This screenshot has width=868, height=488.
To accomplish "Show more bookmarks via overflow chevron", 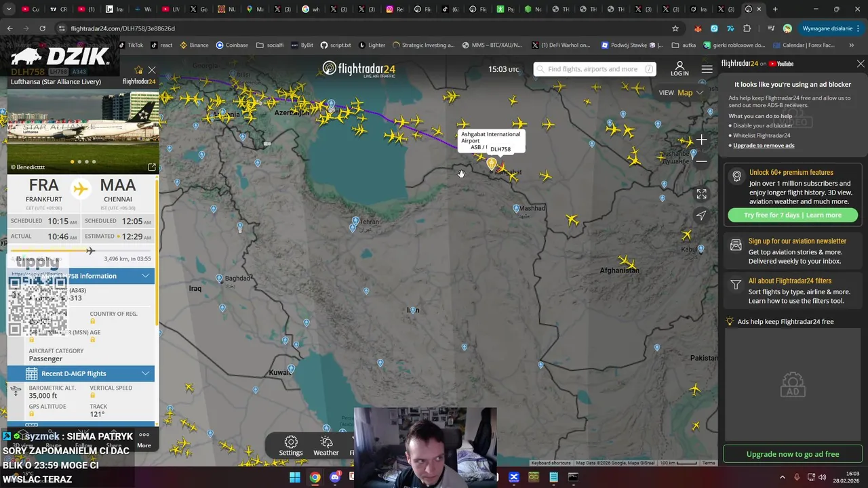I will point(852,45).
